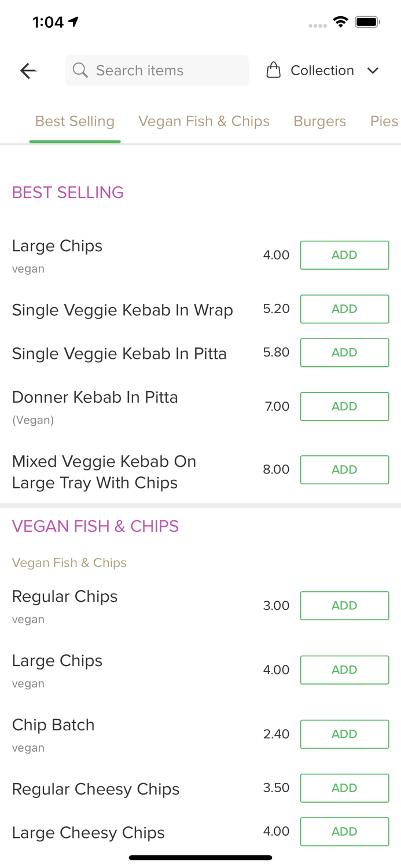Add Large Cheesy Chips

[344, 831]
